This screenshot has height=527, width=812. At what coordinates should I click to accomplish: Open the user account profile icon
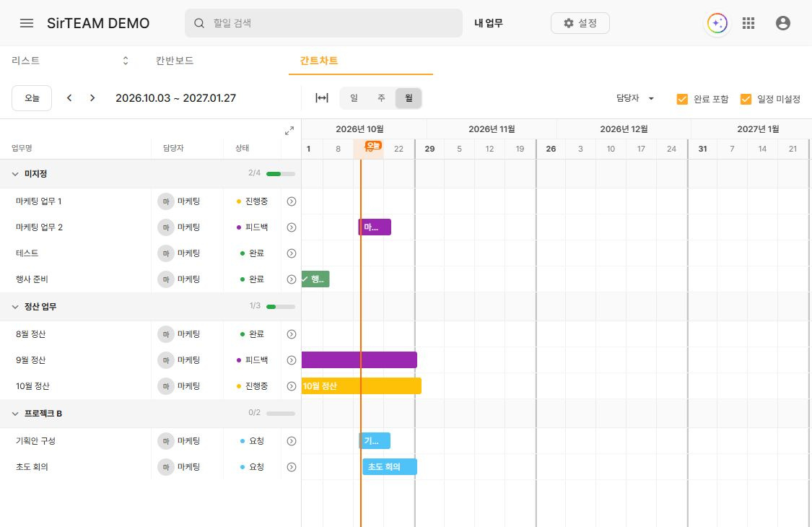coord(783,23)
